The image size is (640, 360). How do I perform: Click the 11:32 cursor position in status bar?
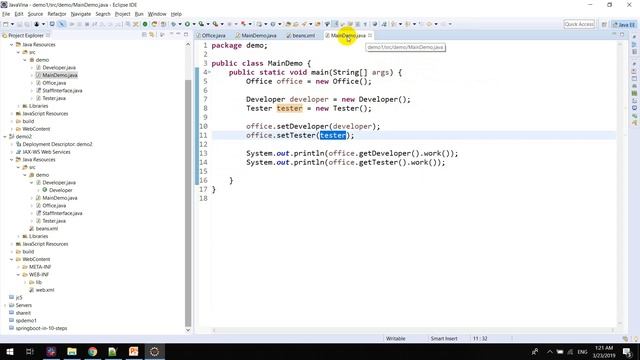click(480, 339)
